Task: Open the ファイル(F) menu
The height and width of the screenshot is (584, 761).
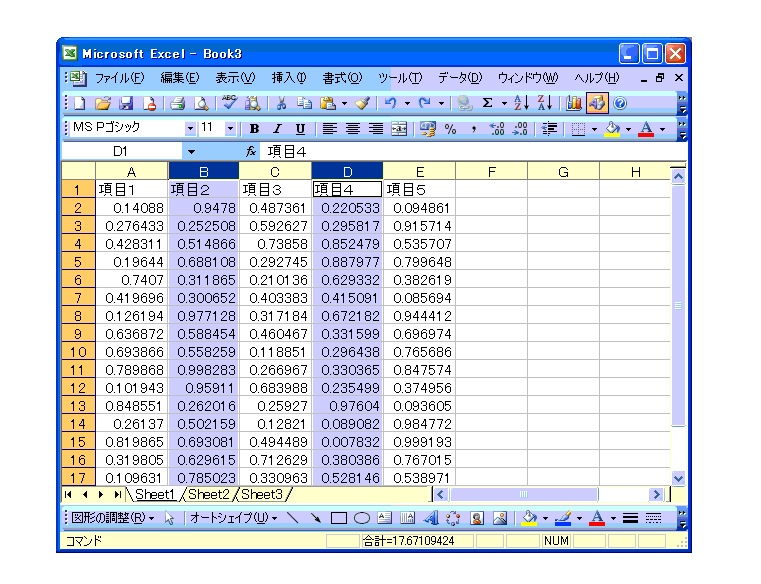Action: tap(119, 78)
